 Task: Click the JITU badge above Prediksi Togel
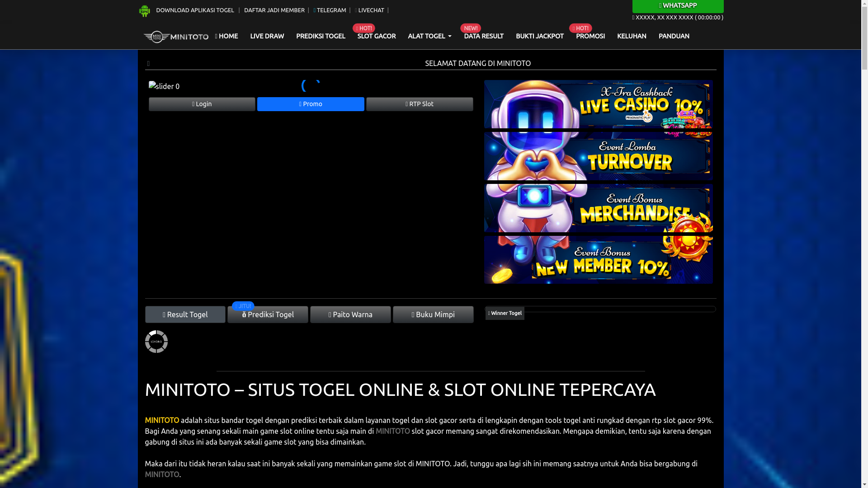(243, 306)
